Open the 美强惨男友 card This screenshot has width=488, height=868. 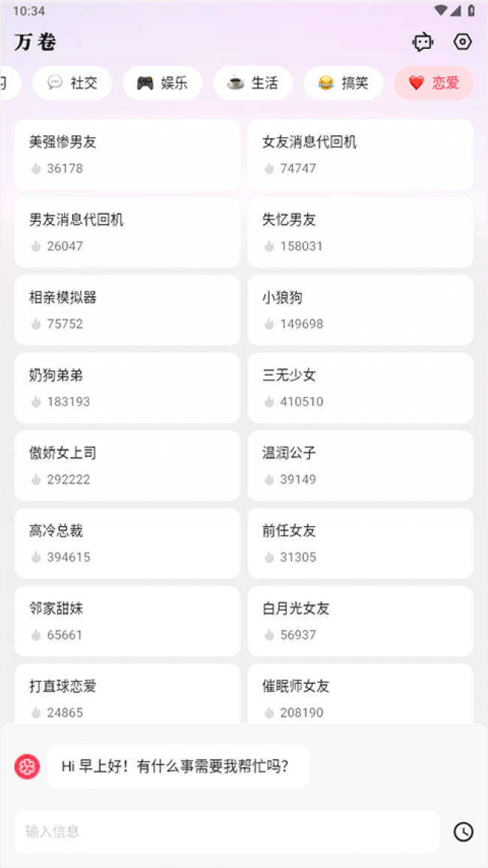(x=127, y=154)
